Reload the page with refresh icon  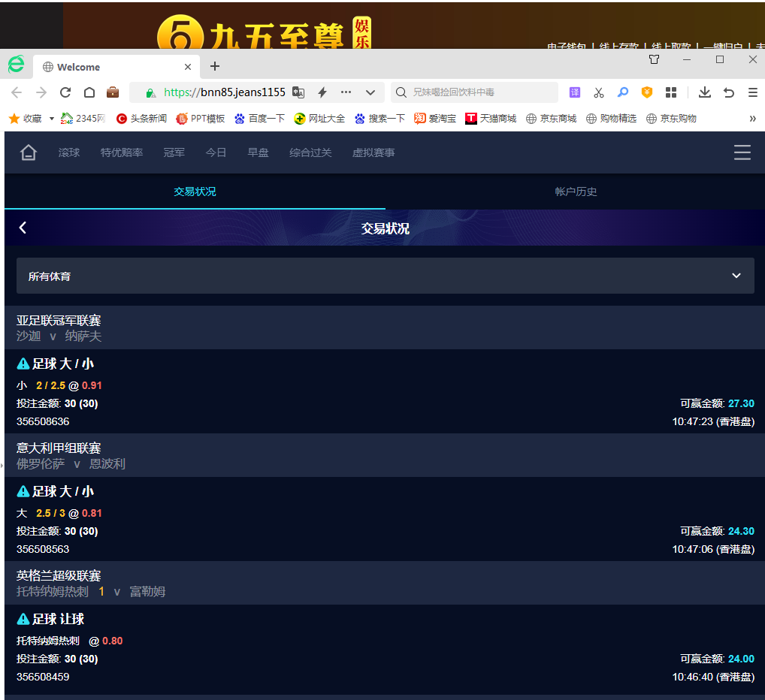(65, 92)
